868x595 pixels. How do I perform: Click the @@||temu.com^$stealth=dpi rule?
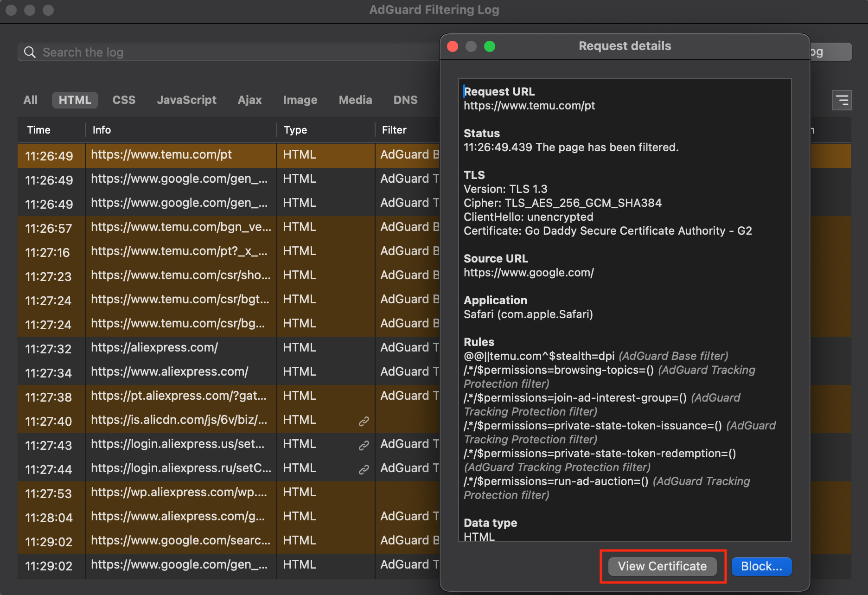(539, 356)
